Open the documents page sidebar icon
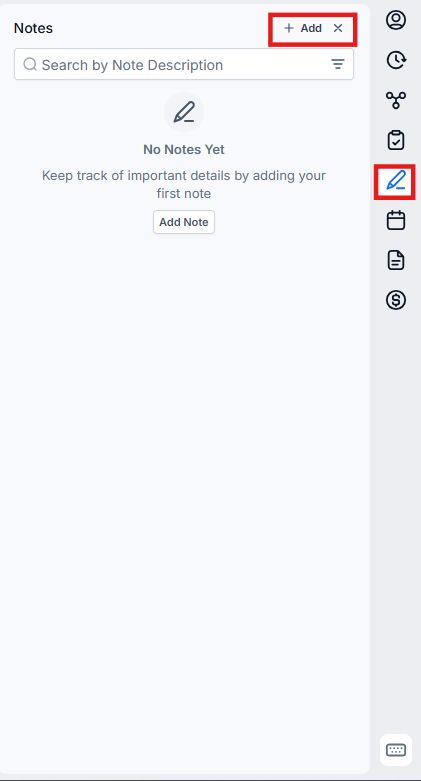Viewport: 421px width, 781px height. tap(396, 260)
